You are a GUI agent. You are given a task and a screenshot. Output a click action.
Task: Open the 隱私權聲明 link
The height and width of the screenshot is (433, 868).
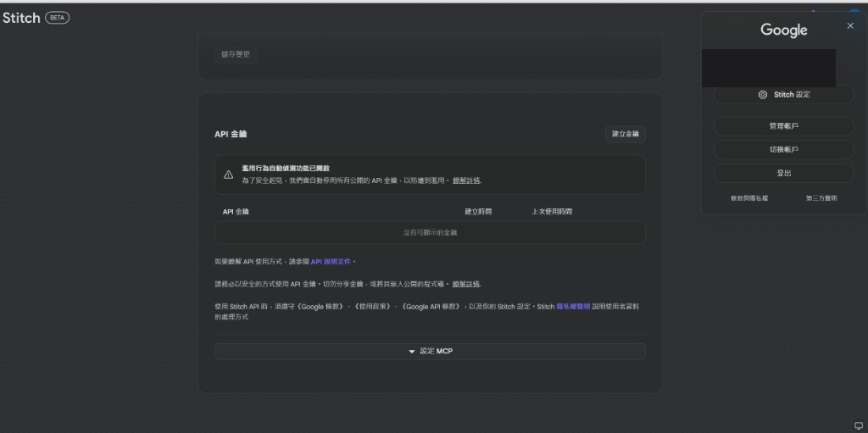(573, 306)
